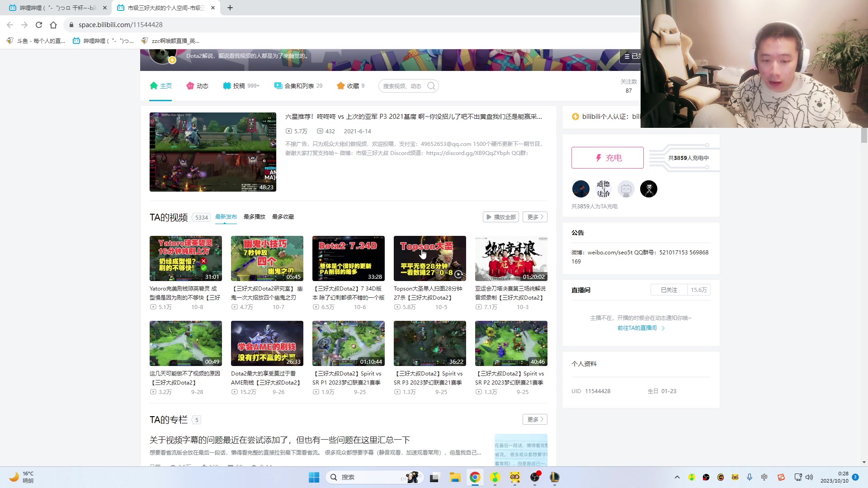Open the 关于视频字幕的问题 article title
Screen dimensions: 868x488
tap(280, 440)
